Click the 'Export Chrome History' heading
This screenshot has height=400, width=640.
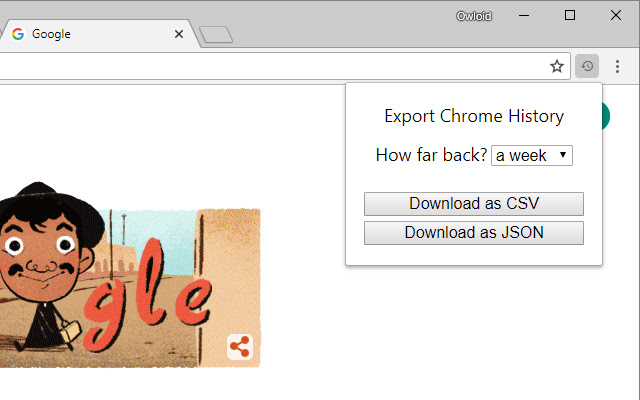click(474, 116)
